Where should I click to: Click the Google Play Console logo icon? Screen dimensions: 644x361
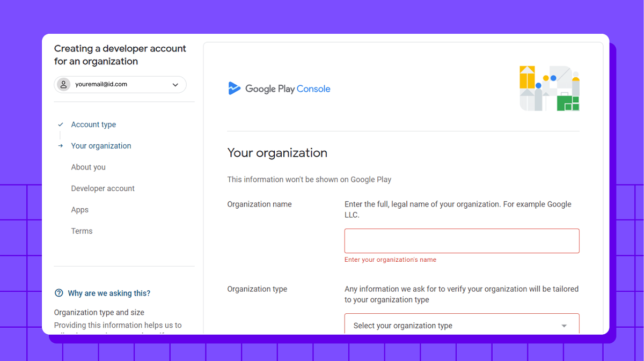click(x=235, y=89)
